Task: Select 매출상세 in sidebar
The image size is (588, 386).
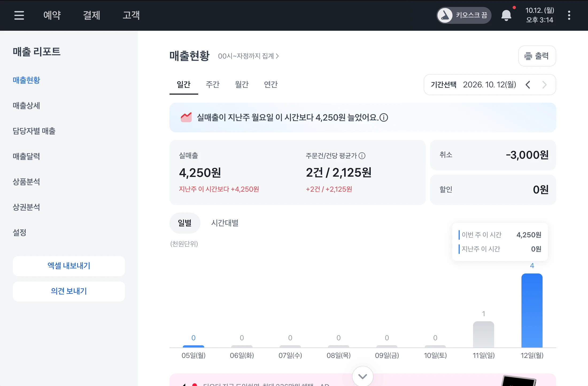Action: 26,106
